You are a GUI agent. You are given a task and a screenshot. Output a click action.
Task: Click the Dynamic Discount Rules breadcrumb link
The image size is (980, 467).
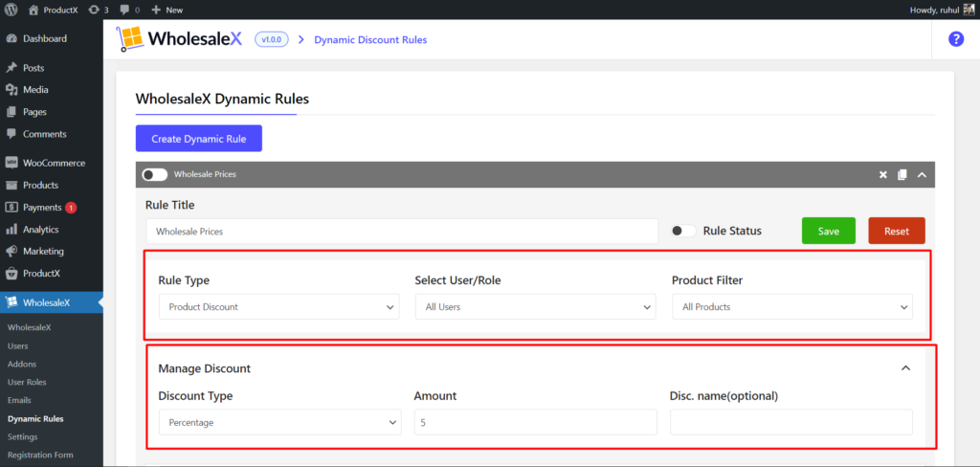pyautogui.click(x=370, y=39)
